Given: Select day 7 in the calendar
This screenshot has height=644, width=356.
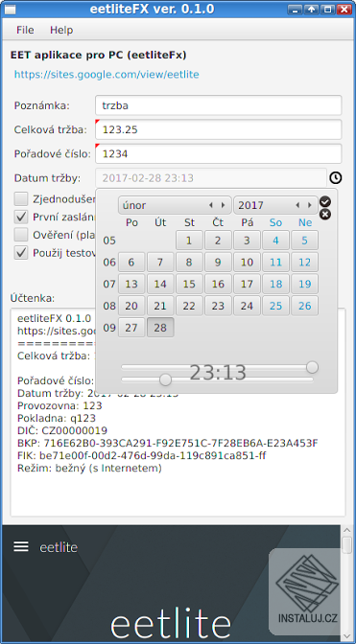Looking at the screenshot, I should [160, 262].
